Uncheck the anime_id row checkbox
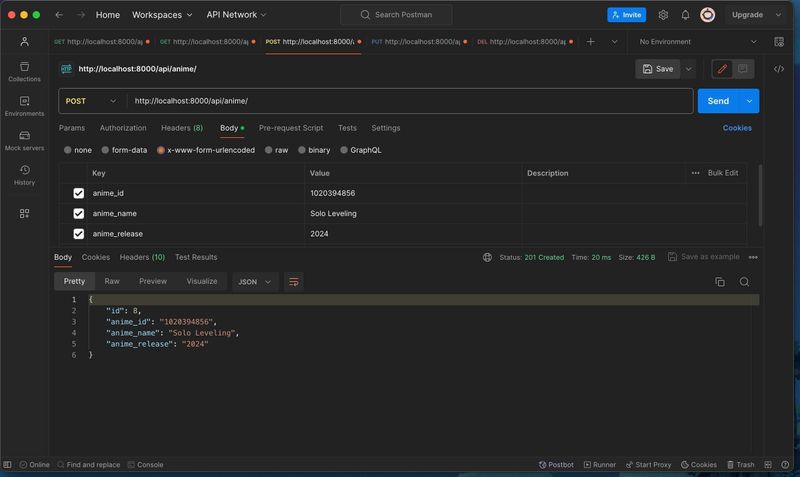This screenshot has height=477, width=800. 79,193
